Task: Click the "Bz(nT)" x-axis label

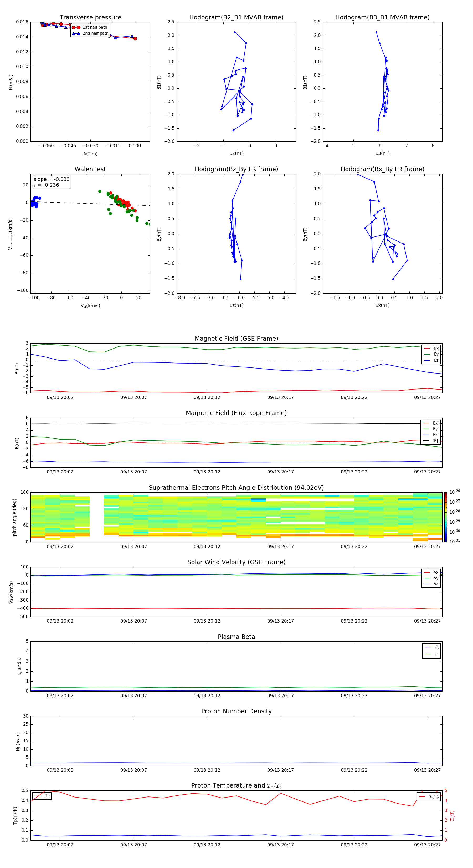Action: 236,305
